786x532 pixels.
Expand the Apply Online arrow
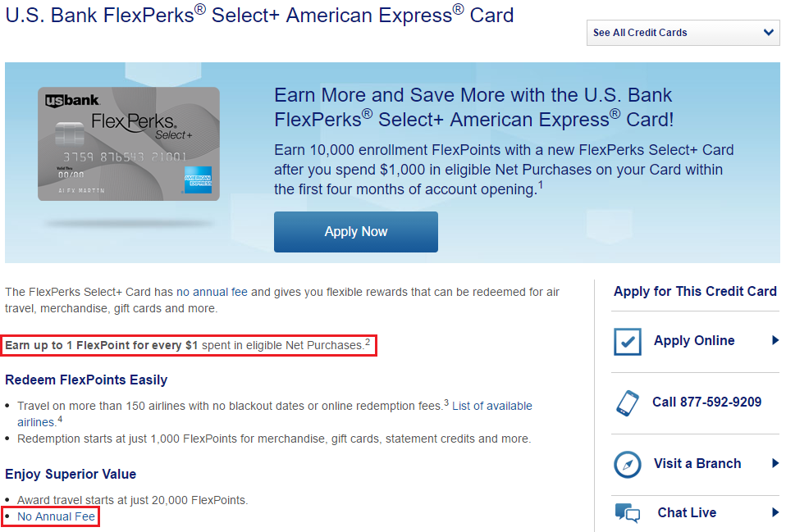pyautogui.click(x=775, y=340)
